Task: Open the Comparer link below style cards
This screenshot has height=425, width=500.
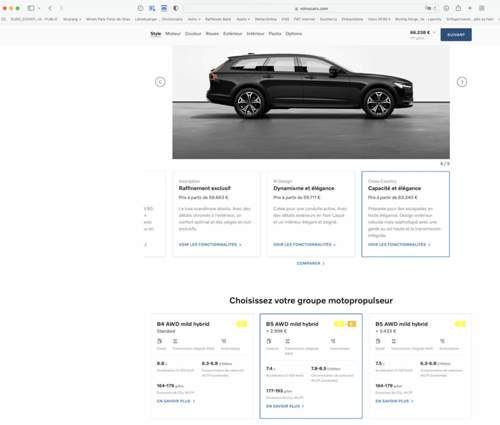Action: point(311,263)
